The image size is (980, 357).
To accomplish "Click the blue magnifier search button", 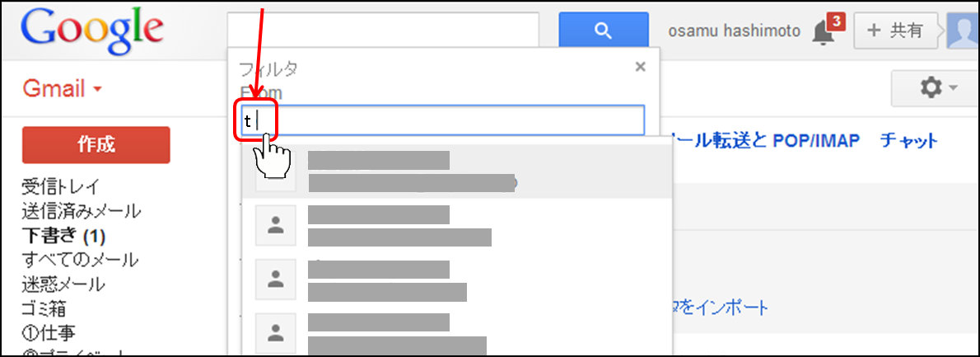I will pos(603,31).
